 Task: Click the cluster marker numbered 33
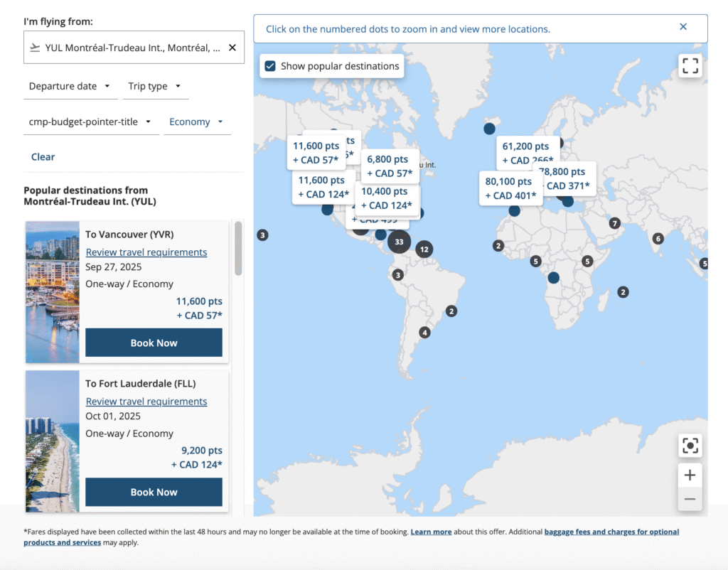pos(399,242)
